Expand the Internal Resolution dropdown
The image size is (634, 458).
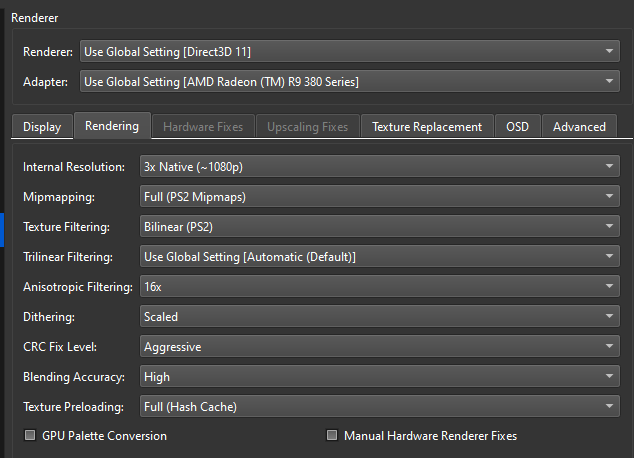pyautogui.click(x=379, y=167)
